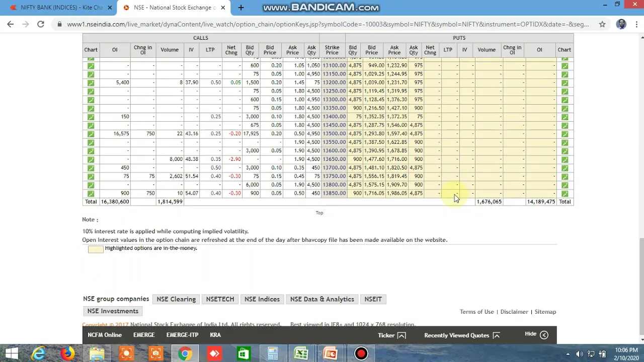
Task: Reload the NSE page
Action: tap(41, 24)
